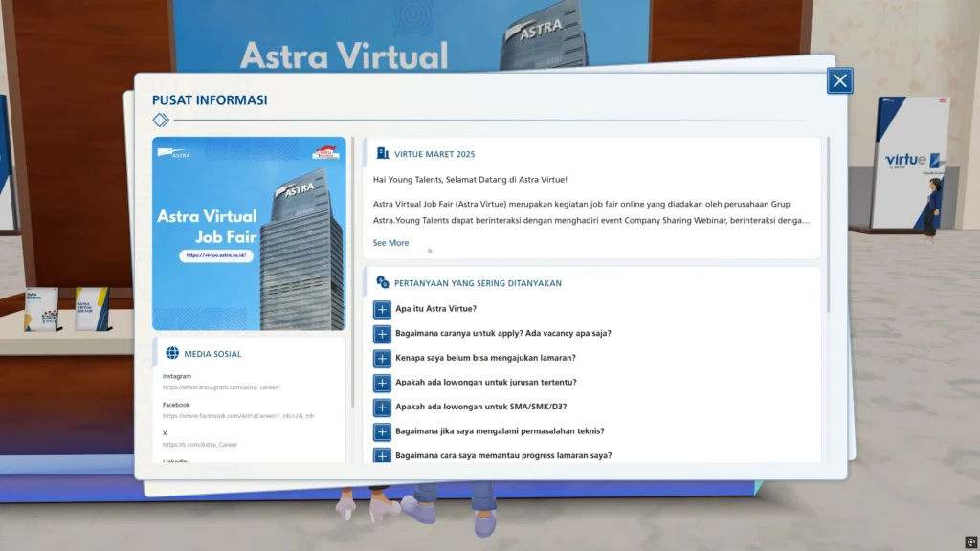Click the virtue.astra.co.id URL on poster
Image resolution: width=980 pixels, height=551 pixels.
pyautogui.click(x=216, y=256)
